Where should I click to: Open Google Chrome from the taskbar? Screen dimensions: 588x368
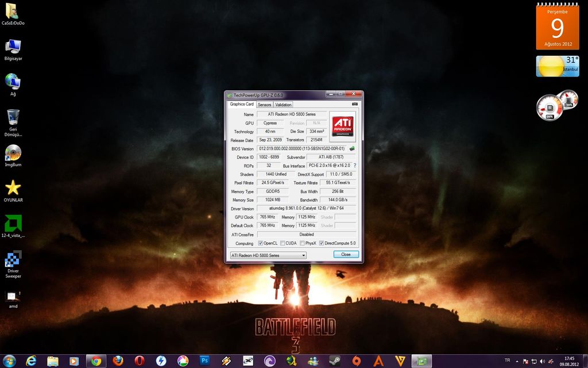click(96, 361)
